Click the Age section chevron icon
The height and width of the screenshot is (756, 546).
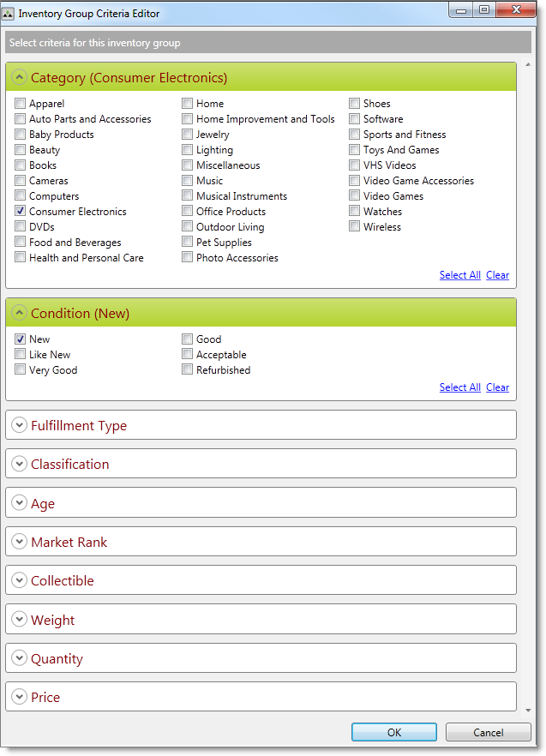click(19, 503)
